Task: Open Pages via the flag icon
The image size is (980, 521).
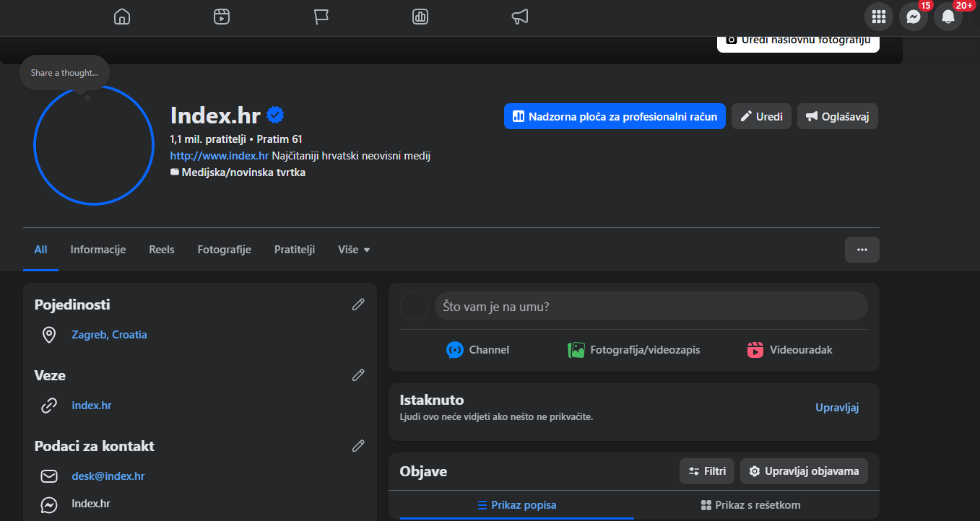Action: tap(321, 17)
